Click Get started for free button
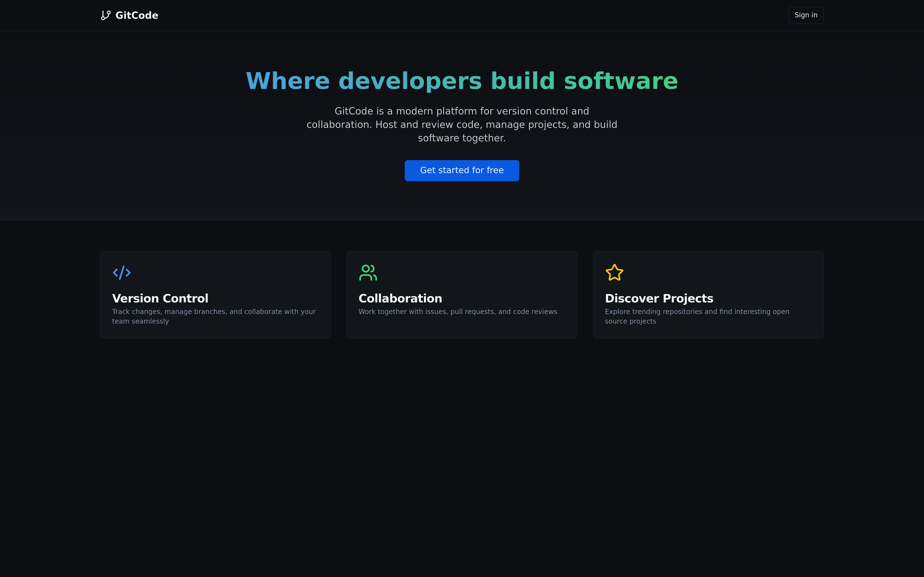The image size is (924, 577). 462,171
